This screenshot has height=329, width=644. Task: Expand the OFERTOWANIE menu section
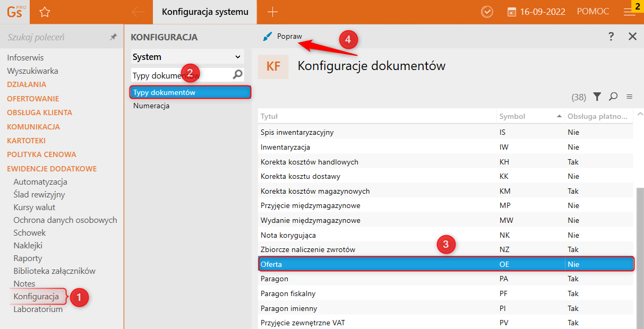[x=33, y=99]
